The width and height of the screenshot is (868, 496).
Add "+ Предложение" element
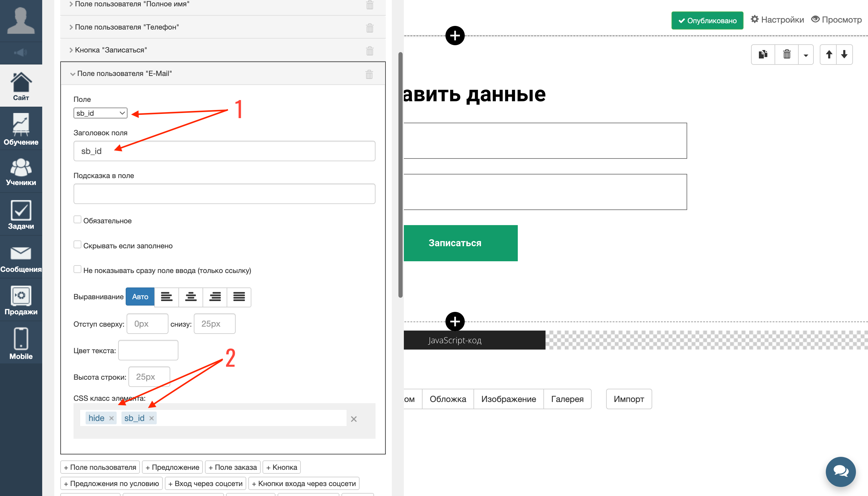pyautogui.click(x=172, y=467)
